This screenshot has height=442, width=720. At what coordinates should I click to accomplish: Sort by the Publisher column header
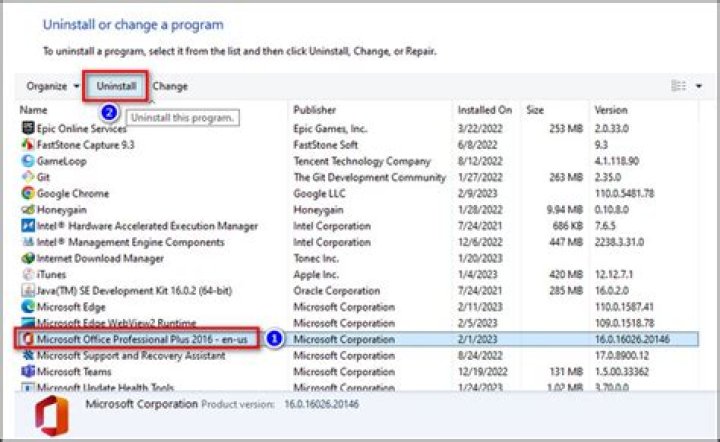point(315,110)
